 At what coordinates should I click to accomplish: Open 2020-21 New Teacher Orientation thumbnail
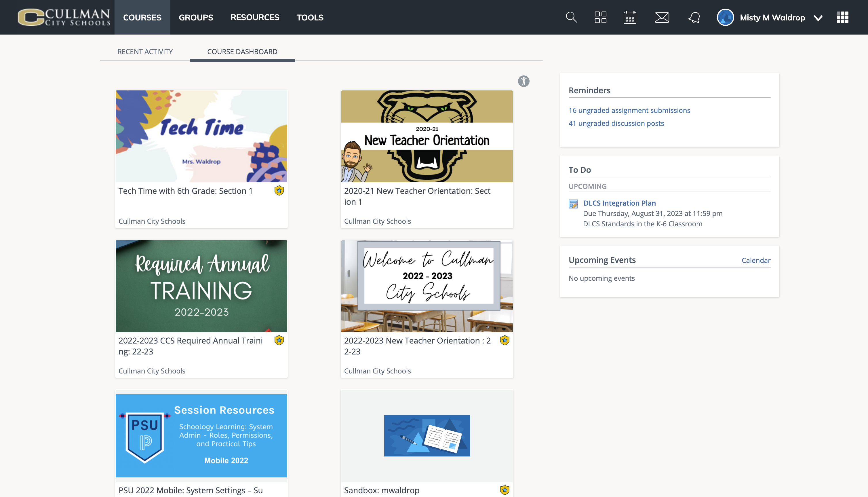tap(427, 136)
